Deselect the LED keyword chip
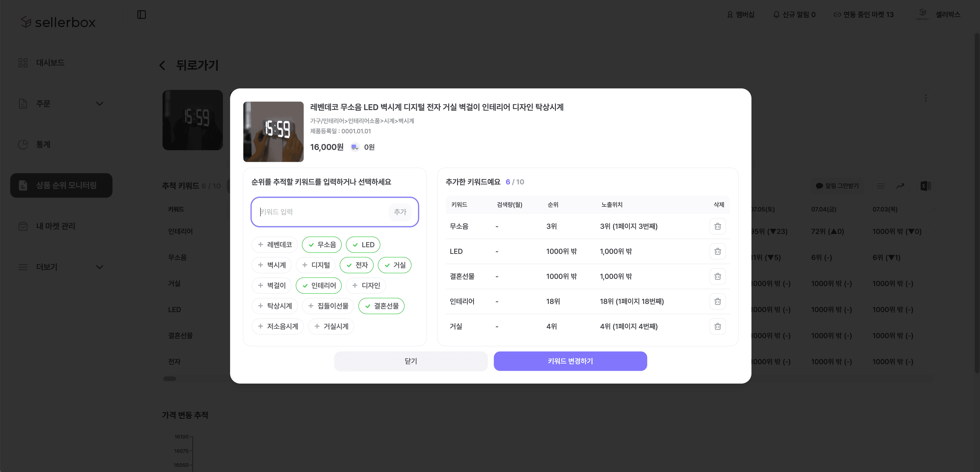Screen dimensions: 980x472 pos(363,245)
